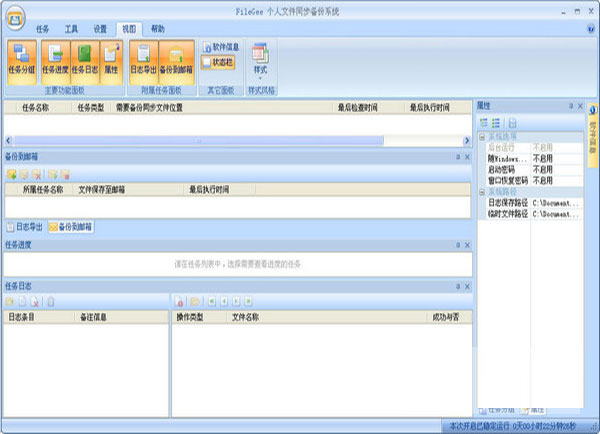The width and height of the screenshot is (600, 434).
Task: Click the add mail backup icon
Action: click(12, 175)
